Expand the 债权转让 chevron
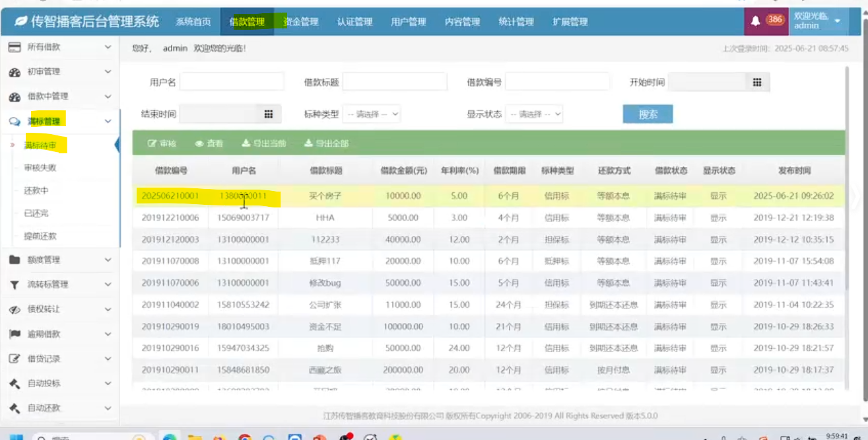The image size is (868, 440). (108, 309)
